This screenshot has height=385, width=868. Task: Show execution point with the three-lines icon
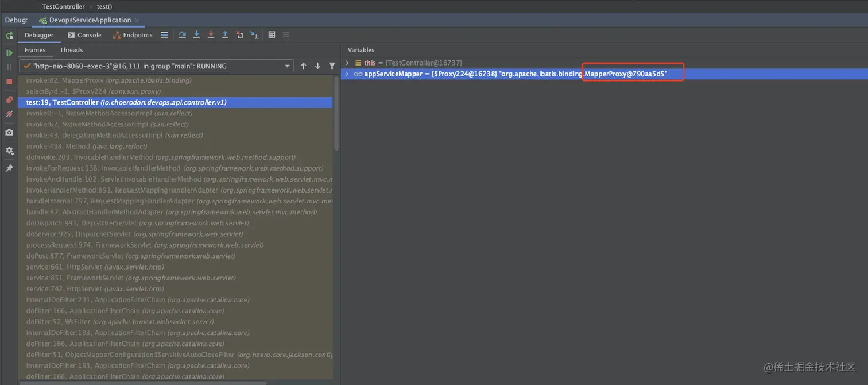[164, 35]
